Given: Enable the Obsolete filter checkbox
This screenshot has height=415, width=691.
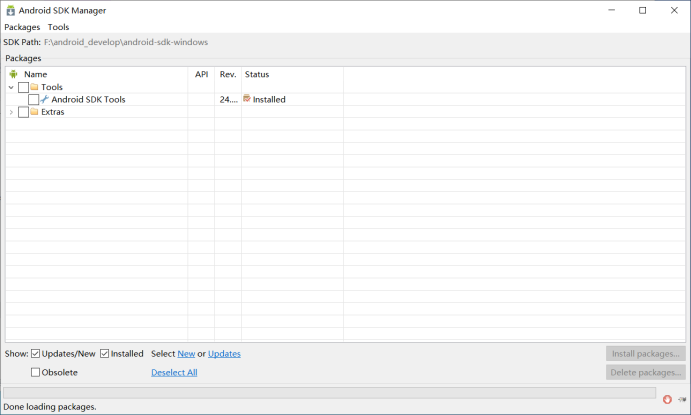Looking at the screenshot, I should 36,372.
